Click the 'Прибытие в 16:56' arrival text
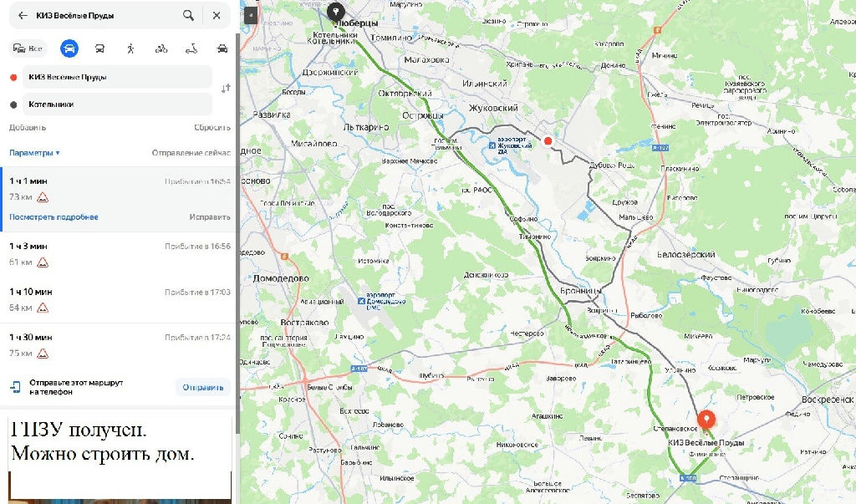Screen dimensions: 856x504 [x=197, y=247]
